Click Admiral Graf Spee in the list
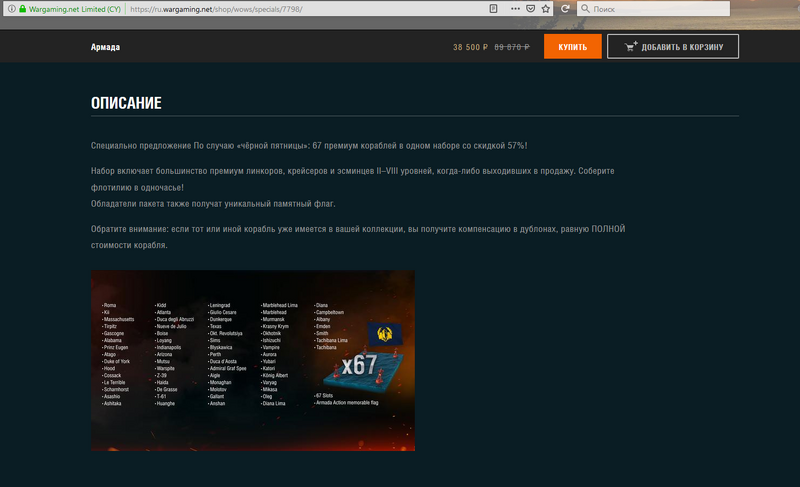The height and width of the screenshot is (487, 800). [228, 368]
